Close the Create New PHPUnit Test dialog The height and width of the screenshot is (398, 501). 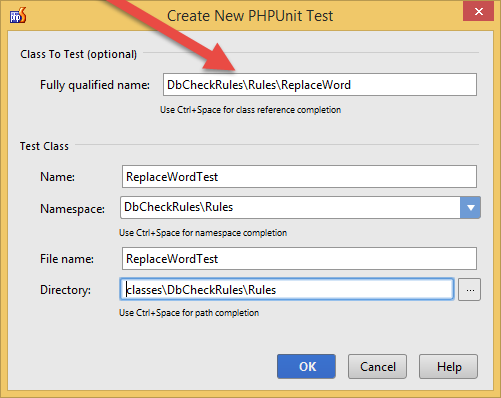pyautogui.click(x=478, y=11)
